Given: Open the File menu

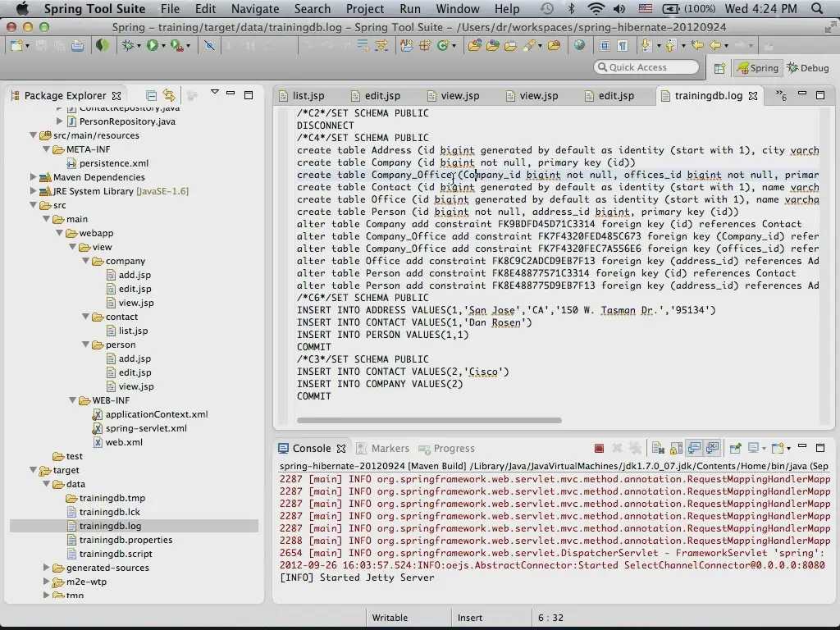Looking at the screenshot, I should [x=170, y=8].
